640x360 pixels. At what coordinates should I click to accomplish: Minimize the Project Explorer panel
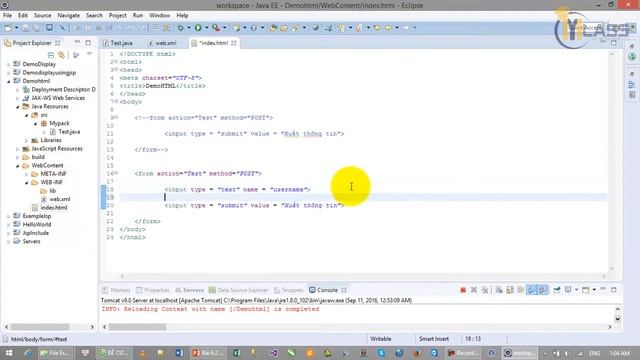[x=77, y=42]
